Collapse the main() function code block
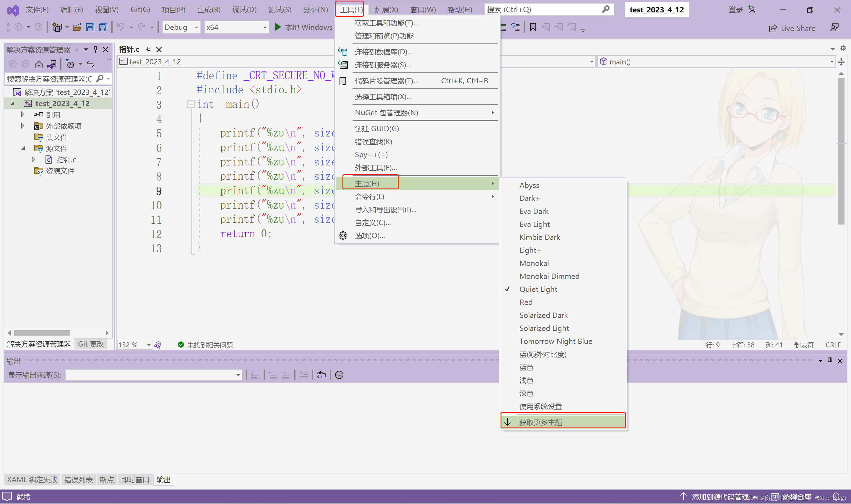 point(191,104)
